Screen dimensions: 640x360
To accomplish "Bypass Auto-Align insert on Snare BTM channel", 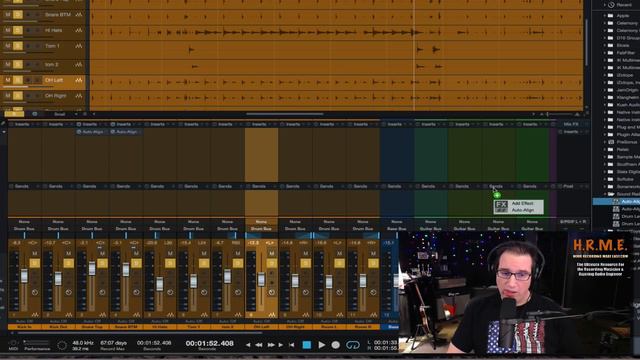I will 113,132.
